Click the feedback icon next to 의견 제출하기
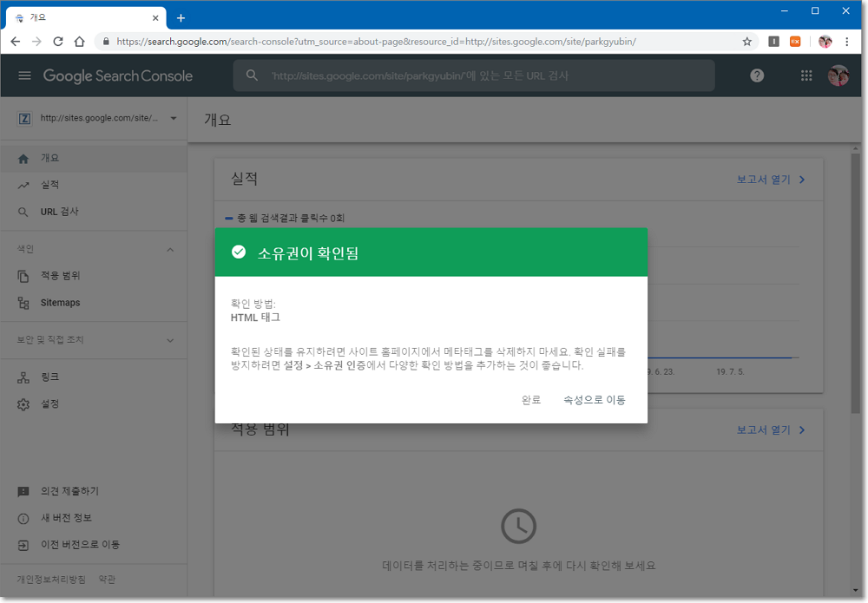 click(x=23, y=491)
